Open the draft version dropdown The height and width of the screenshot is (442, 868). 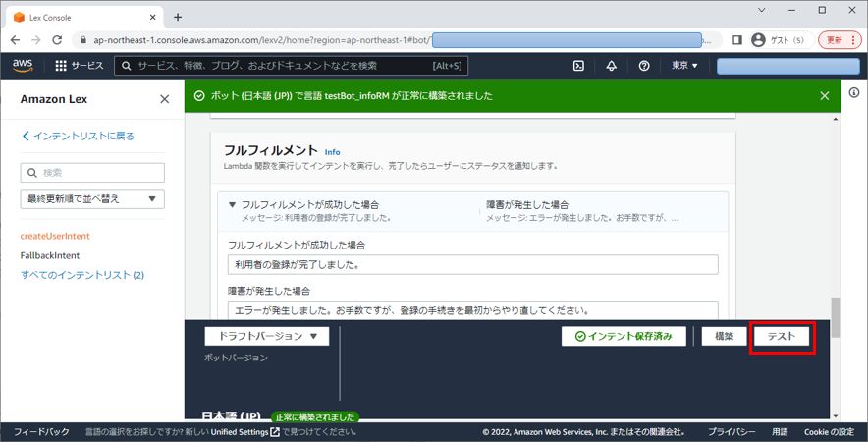click(x=267, y=336)
